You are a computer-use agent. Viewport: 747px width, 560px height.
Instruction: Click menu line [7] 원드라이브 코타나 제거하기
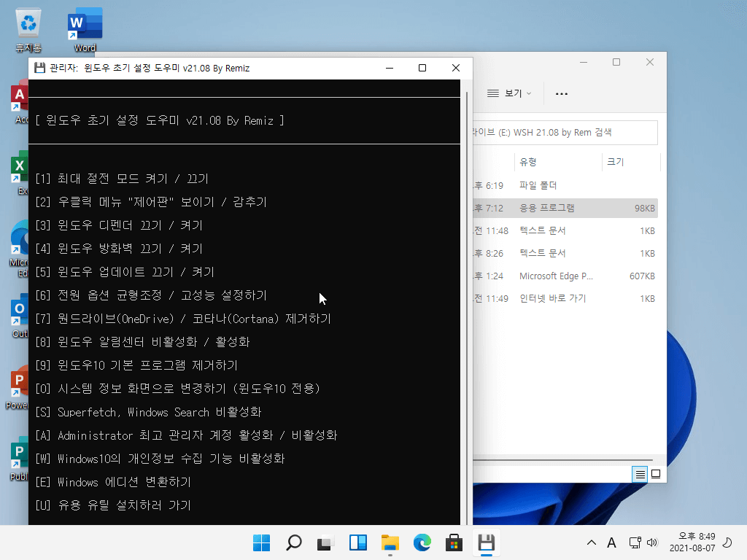[183, 319]
